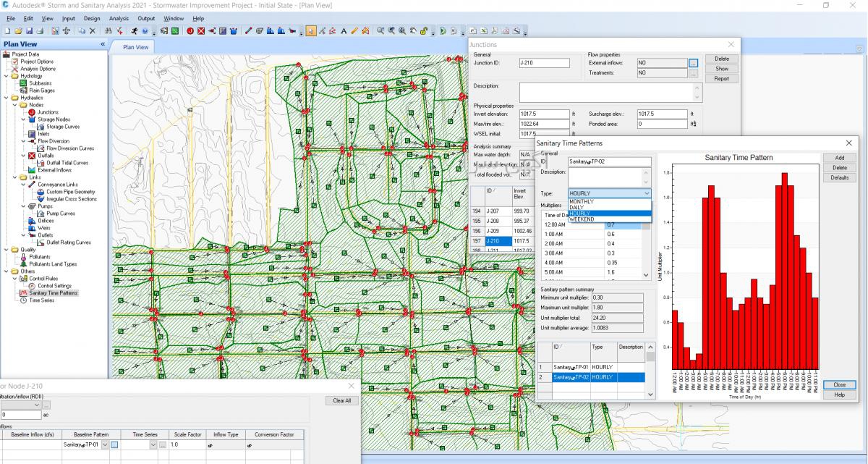Open Analysis Options in the tree
Viewport: 868px width, 464px height.
coord(38,69)
